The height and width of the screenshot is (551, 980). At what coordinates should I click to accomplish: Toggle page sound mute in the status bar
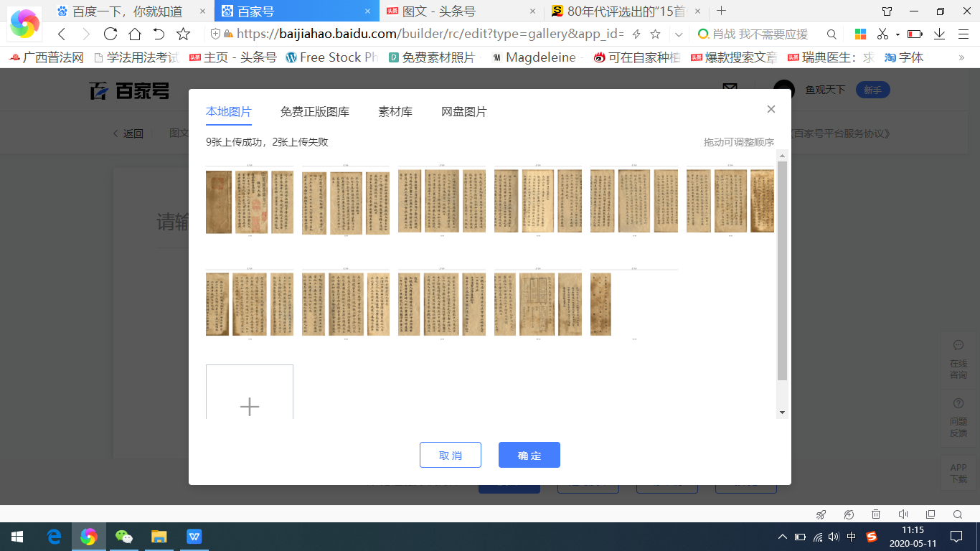click(903, 514)
